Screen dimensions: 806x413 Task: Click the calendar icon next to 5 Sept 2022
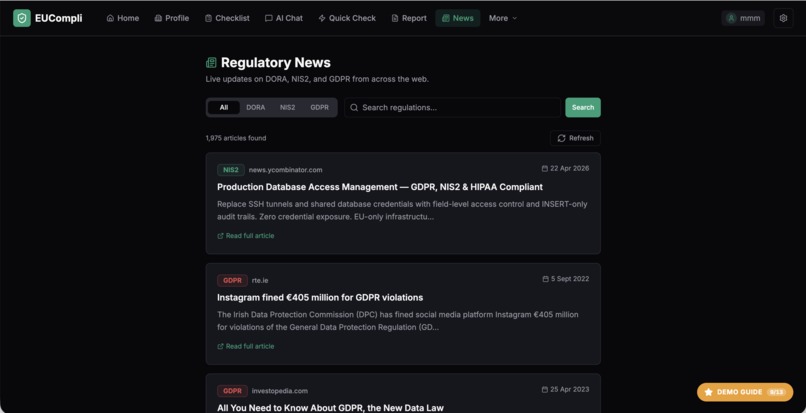tap(545, 279)
